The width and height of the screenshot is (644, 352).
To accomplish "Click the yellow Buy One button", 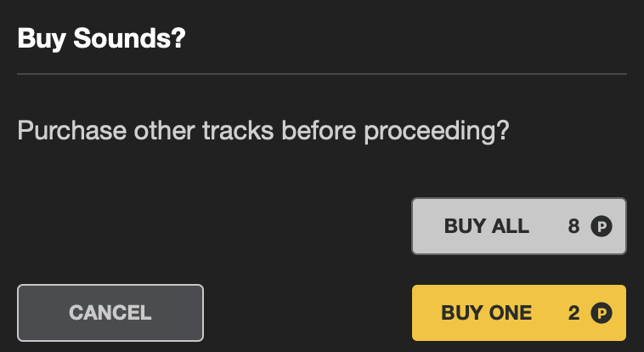I will pos(519,313).
